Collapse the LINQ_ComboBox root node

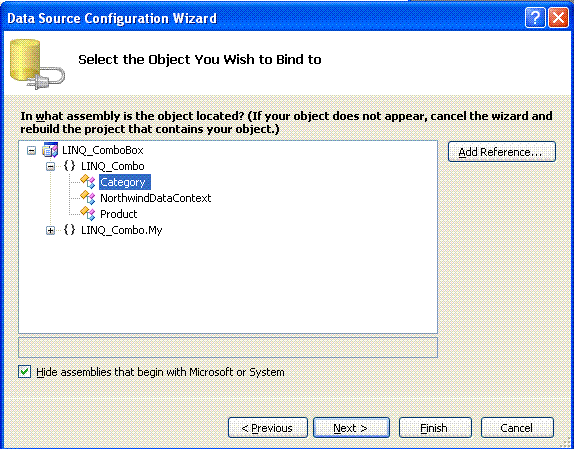(32, 150)
